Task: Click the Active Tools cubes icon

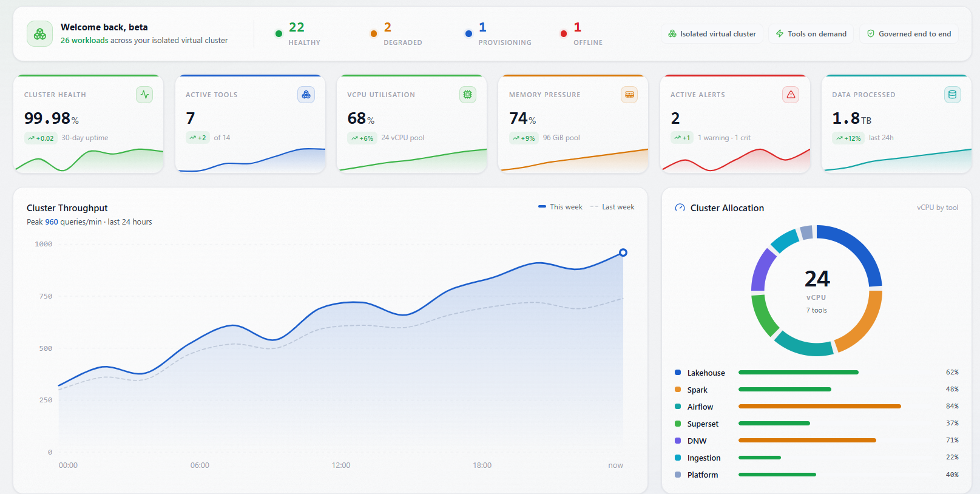Action: coord(306,95)
